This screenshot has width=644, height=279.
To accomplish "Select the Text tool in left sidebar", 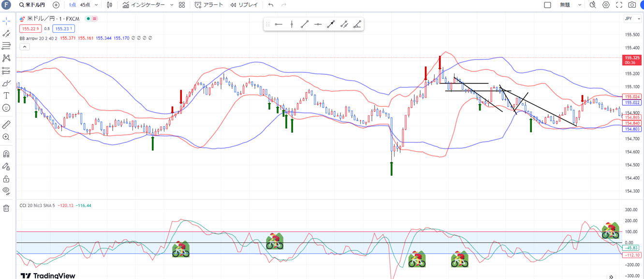I will (6, 96).
